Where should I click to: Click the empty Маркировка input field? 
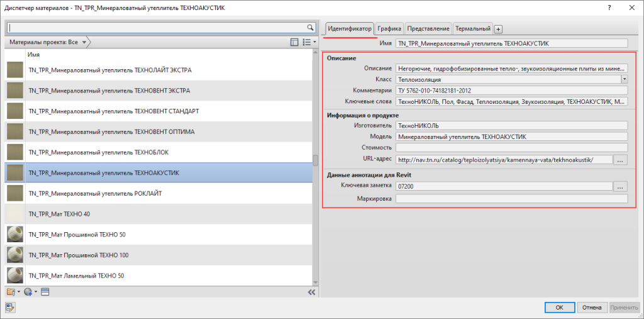[512, 199]
